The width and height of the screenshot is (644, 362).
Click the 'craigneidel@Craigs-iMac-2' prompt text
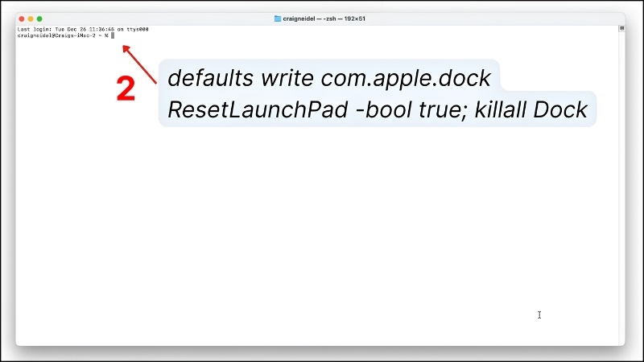(56, 35)
